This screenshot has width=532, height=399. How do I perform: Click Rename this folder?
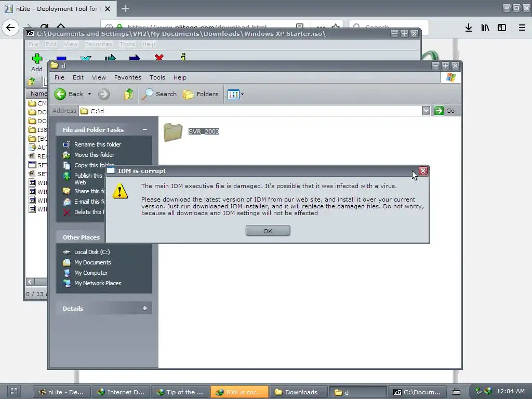(x=98, y=144)
